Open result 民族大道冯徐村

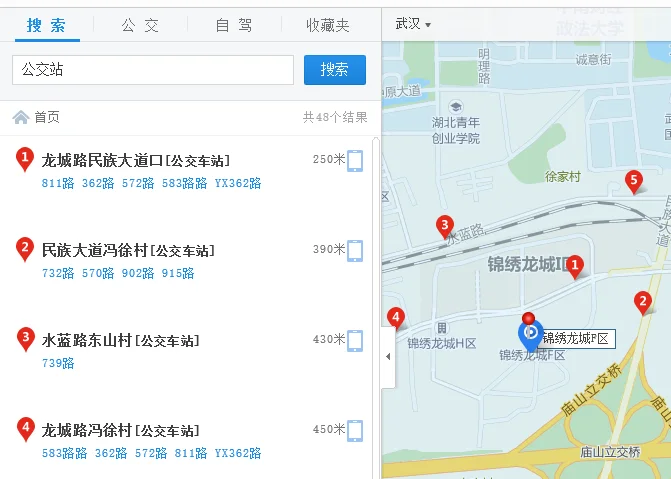[x=128, y=250]
